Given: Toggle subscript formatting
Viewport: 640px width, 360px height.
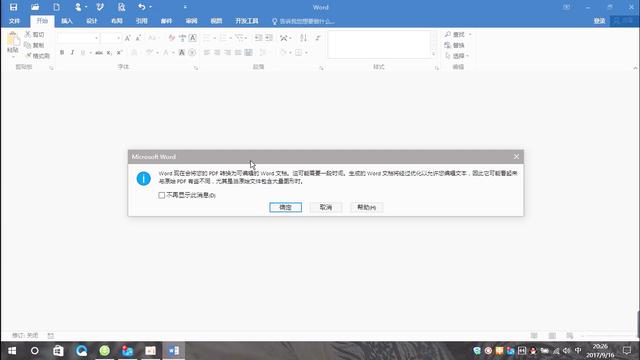Looking at the screenshot, I should click(109, 52).
